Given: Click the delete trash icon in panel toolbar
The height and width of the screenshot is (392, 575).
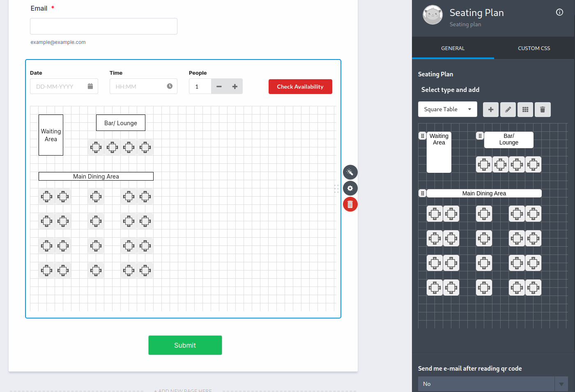Looking at the screenshot, I should coord(543,110).
